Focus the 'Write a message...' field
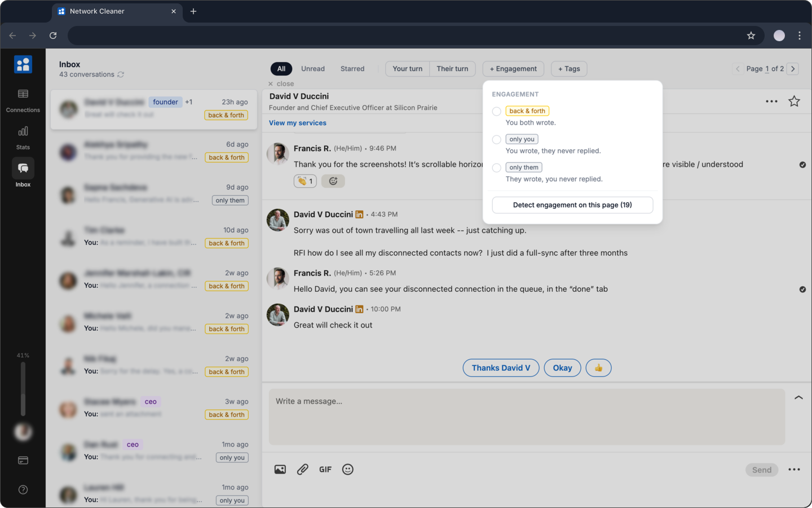This screenshot has width=812, height=508. click(x=527, y=417)
